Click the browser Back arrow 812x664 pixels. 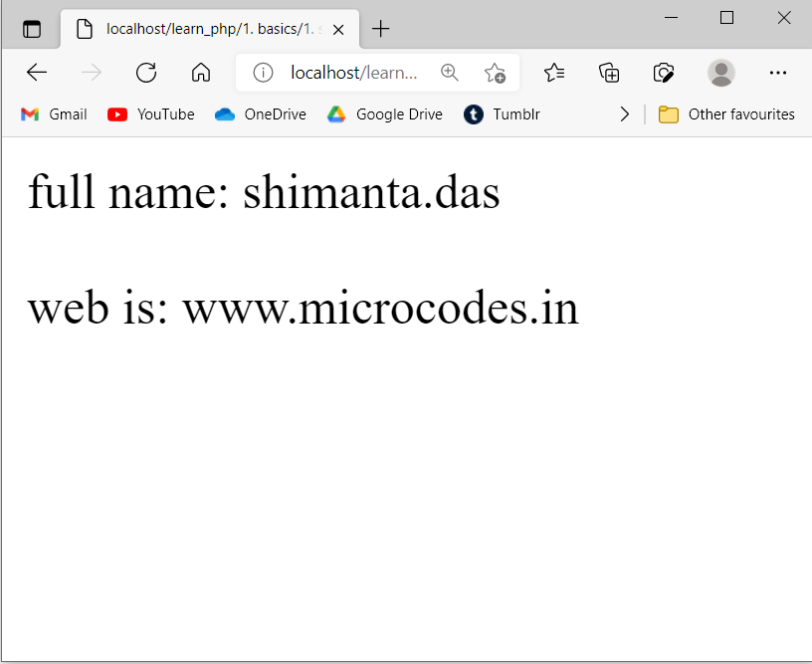(37, 73)
